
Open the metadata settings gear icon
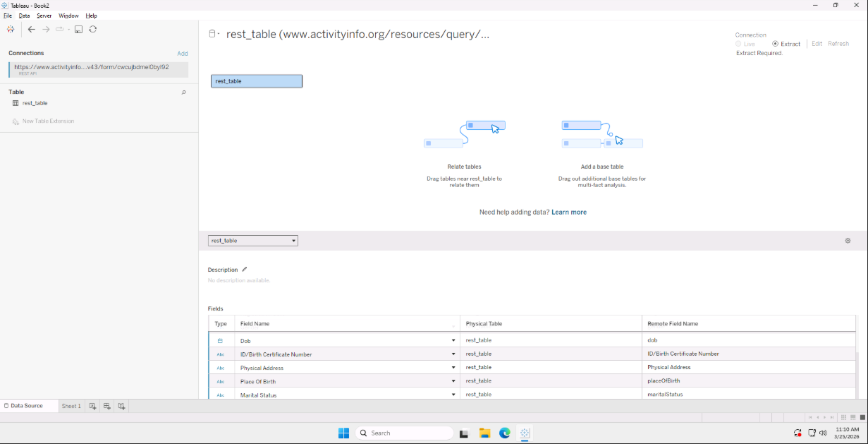click(848, 241)
